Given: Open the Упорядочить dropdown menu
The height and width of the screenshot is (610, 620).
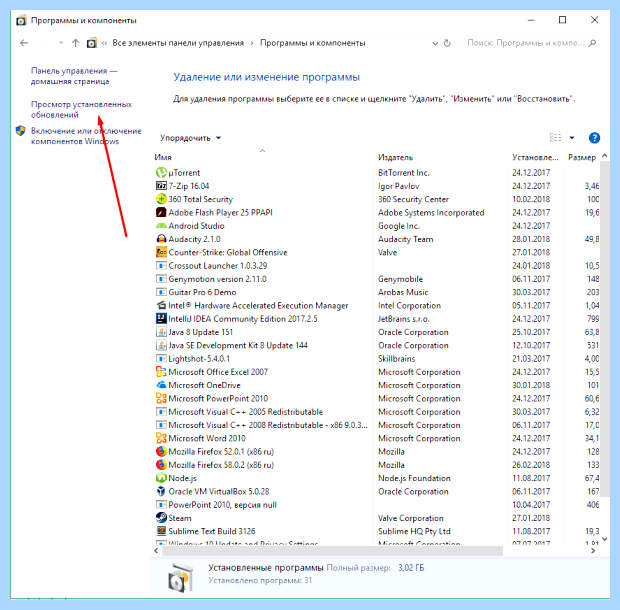Looking at the screenshot, I should [190, 138].
